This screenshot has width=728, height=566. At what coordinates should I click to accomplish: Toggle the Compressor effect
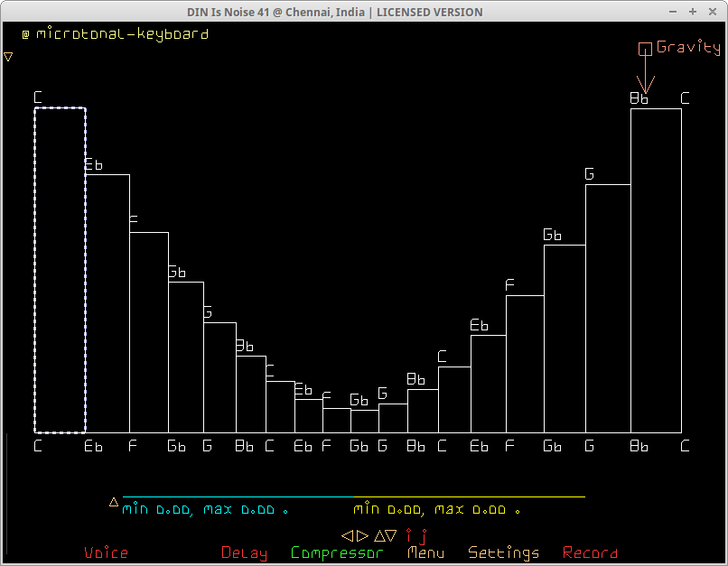click(337, 552)
